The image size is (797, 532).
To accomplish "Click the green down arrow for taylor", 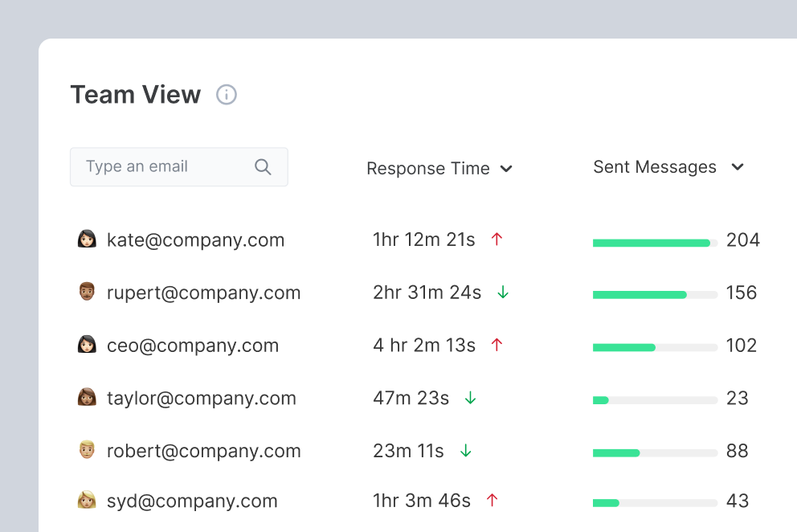I will pos(471,398).
